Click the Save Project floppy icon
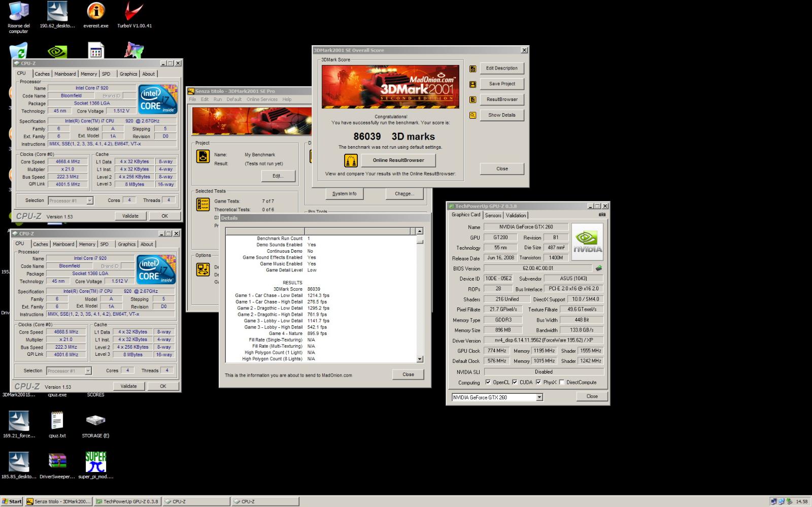Screen dimensions: 812x507 (472, 84)
